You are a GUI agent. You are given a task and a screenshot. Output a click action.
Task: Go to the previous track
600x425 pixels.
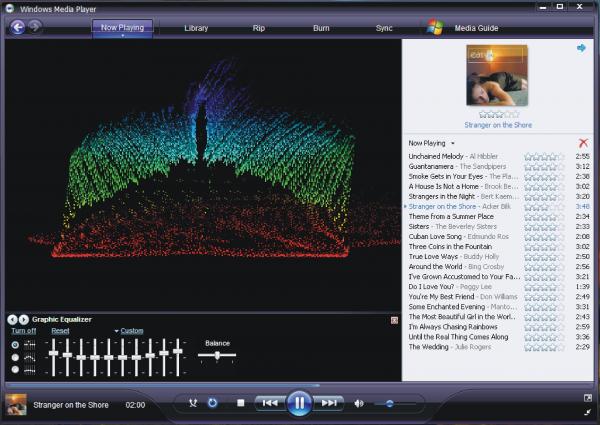269,403
